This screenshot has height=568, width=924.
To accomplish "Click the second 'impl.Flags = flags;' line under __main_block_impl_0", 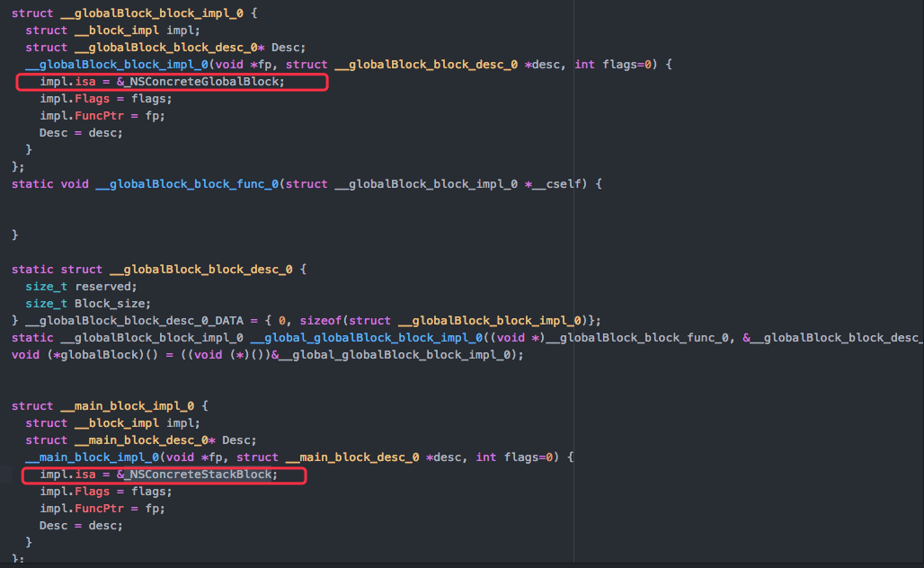I will [106, 492].
